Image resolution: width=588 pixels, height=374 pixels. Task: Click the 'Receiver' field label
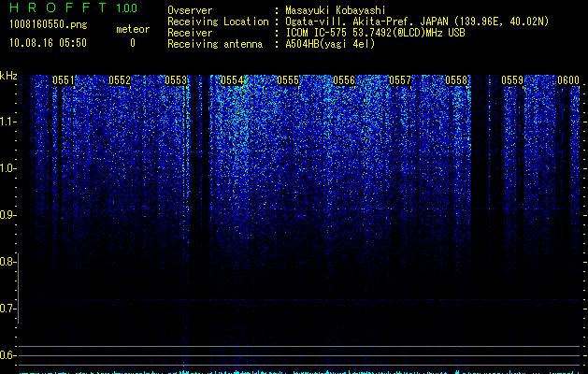pos(190,33)
